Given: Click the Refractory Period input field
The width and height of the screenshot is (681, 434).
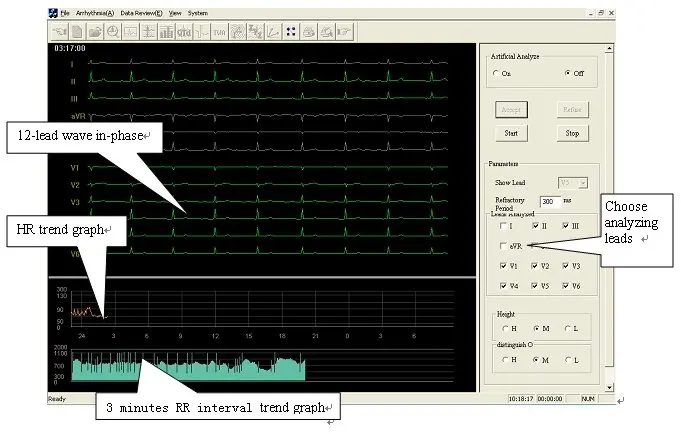Looking at the screenshot, I should pos(550,202).
